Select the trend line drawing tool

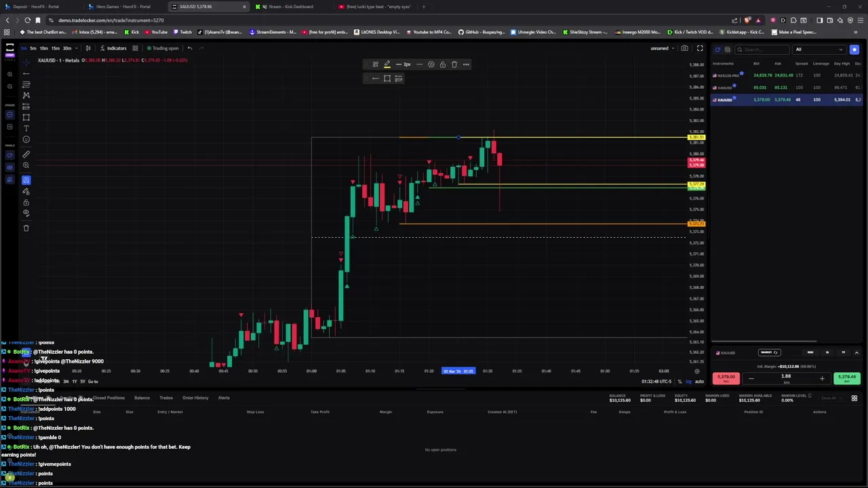click(26, 73)
